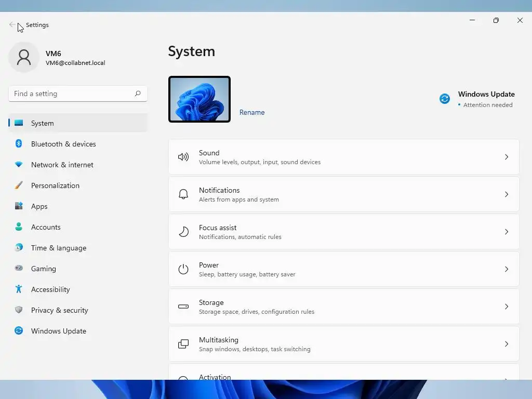This screenshot has height=399, width=532.
Task: Click the Accessibility figure icon
Action: (x=19, y=289)
